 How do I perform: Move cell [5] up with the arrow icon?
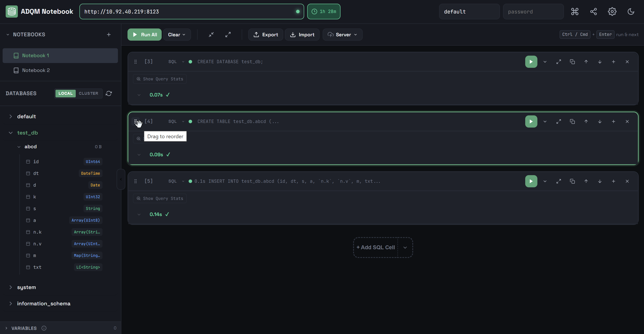click(586, 181)
